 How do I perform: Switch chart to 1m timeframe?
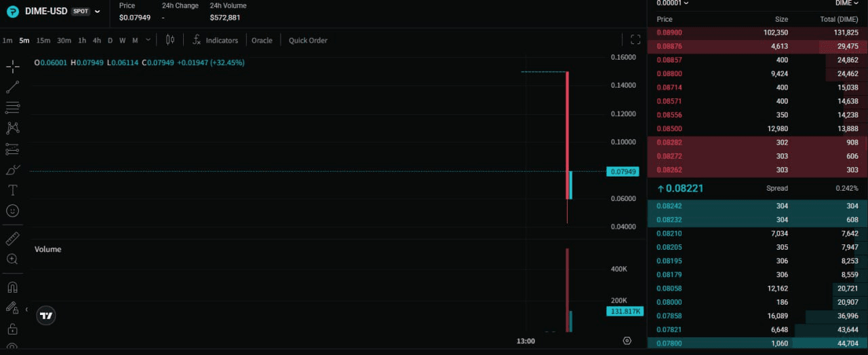[x=7, y=40]
